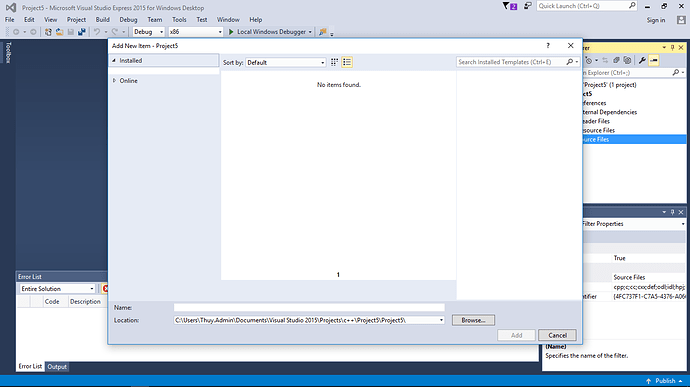Open Solution Explorer window options dropdown arrow

(x=664, y=48)
